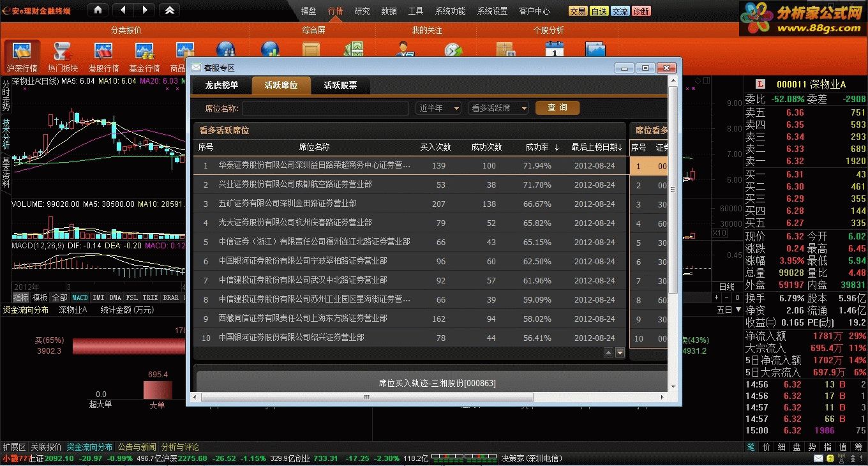Open 港股行情 Hong Kong quotes icon
Viewport: 868px width, 466px height.
coord(103,57)
